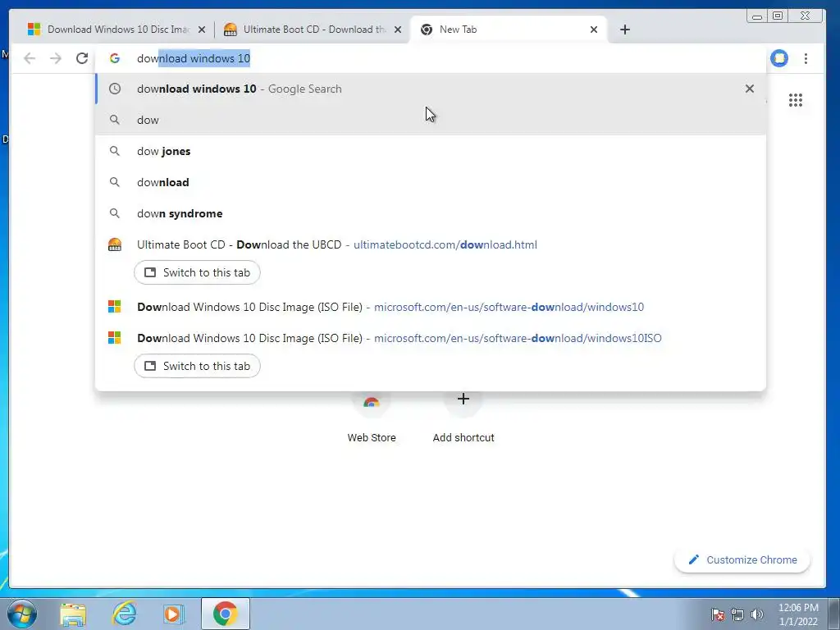Select the 'dow' search suggestion
Image resolution: width=840 pixels, height=630 pixels.
pyautogui.click(x=430, y=120)
